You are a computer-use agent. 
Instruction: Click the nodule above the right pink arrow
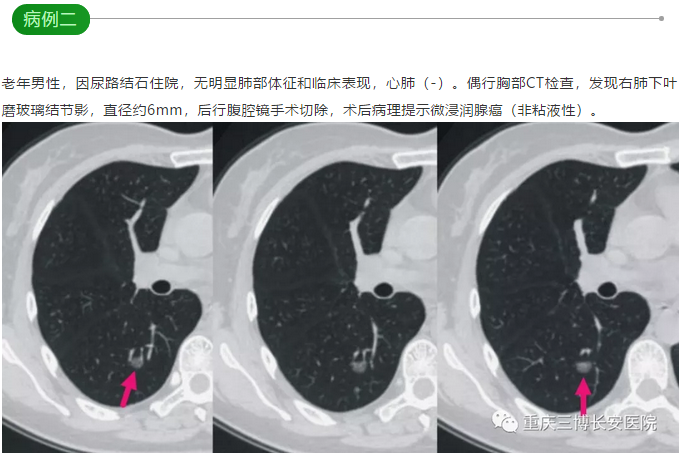click(x=583, y=367)
